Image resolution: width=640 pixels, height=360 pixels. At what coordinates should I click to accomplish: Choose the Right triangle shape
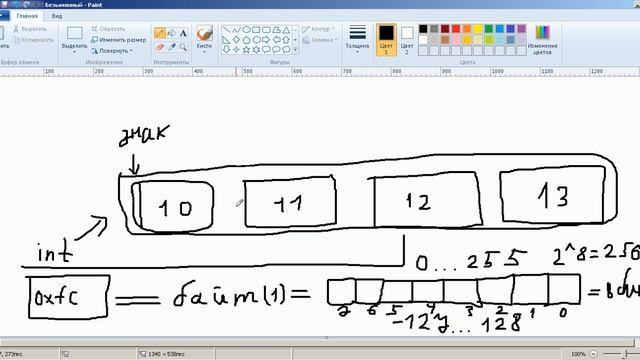pos(227,40)
